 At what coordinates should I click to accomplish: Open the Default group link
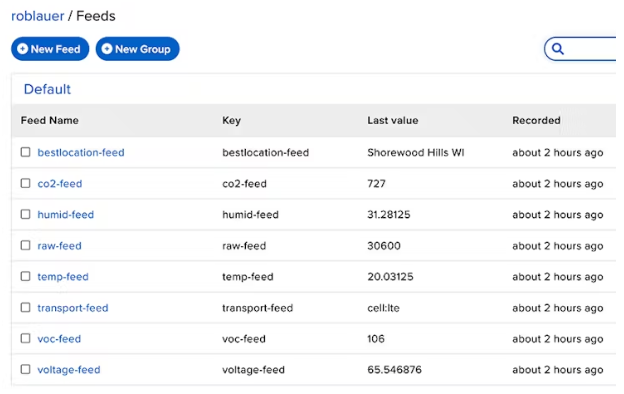(x=47, y=89)
